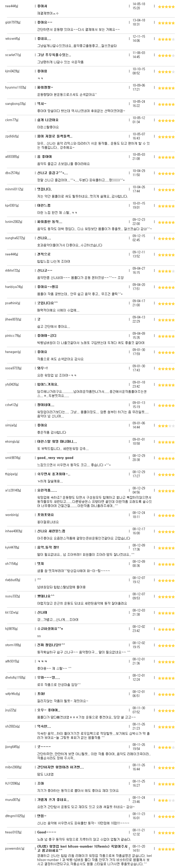Viewport: 179px width, 868px height.
Task: Click the star rating on wkswnfl's review row
Action: pos(166,39)
